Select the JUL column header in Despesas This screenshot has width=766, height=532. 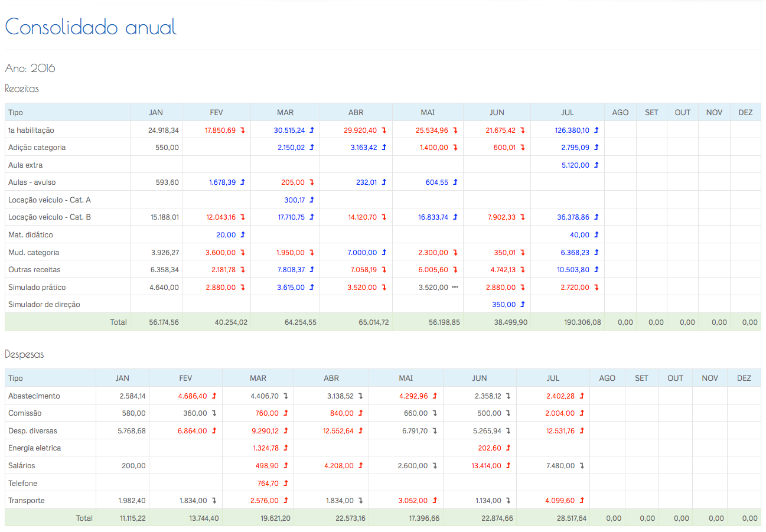click(x=553, y=378)
